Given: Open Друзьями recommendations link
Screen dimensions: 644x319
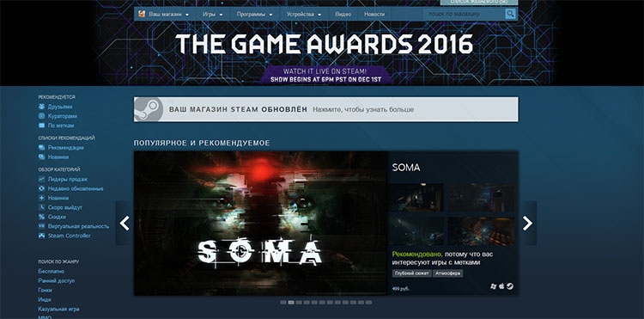Looking at the screenshot, I should click(60, 107).
